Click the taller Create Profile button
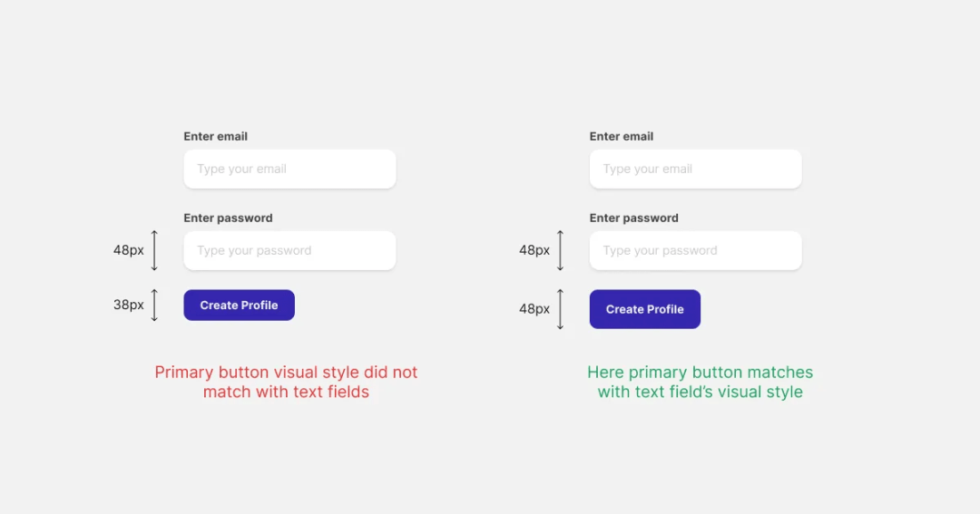This screenshot has width=980, height=514. (x=645, y=309)
